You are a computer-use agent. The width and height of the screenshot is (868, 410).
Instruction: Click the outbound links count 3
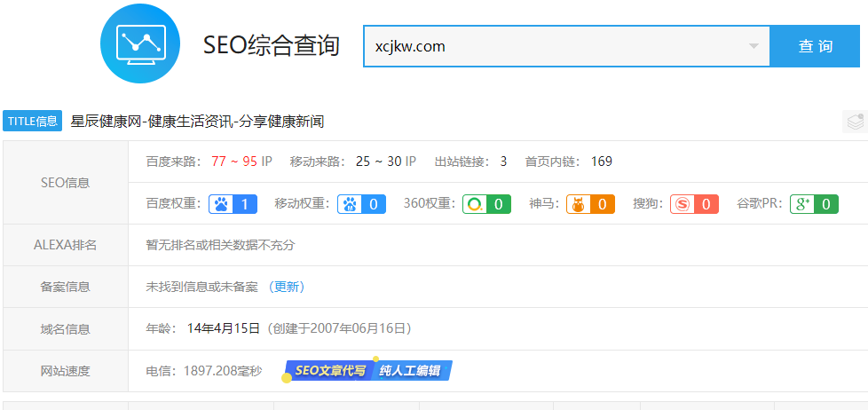[x=503, y=162]
